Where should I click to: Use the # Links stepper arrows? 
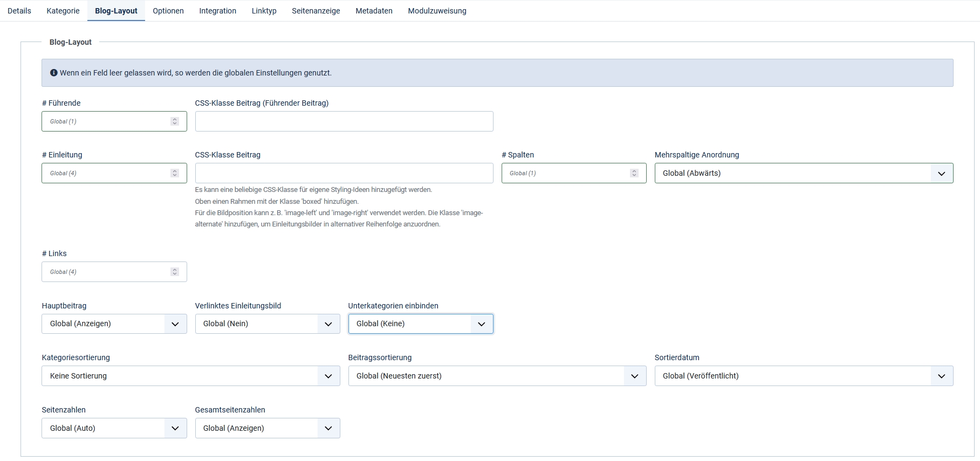175,272
